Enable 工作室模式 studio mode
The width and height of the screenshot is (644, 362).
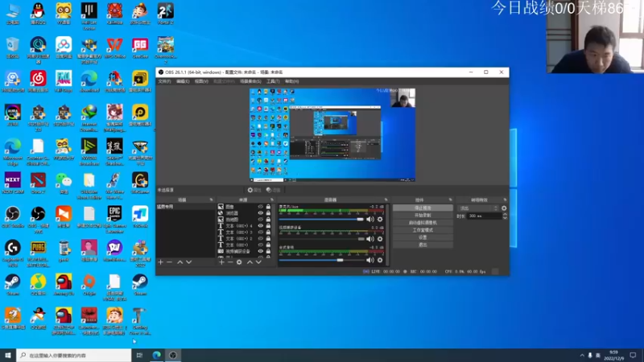pos(423,230)
